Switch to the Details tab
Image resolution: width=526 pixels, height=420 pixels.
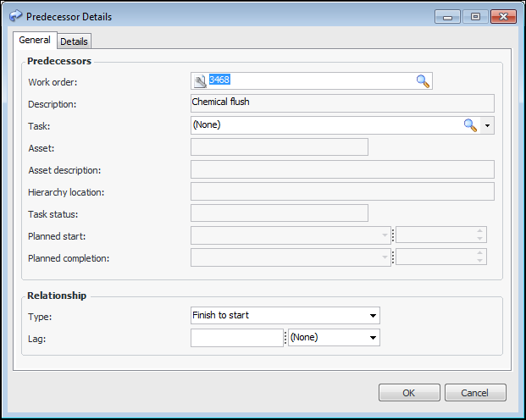(x=74, y=41)
